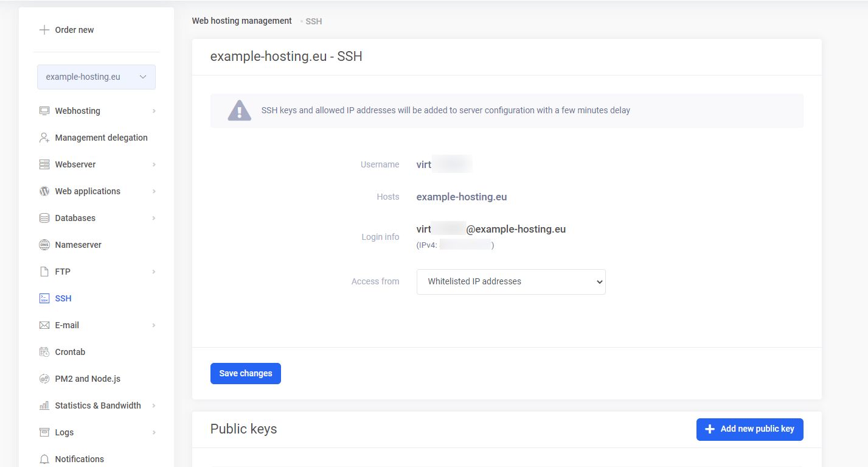
Task: Click Add new public key button
Action: click(749, 429)
